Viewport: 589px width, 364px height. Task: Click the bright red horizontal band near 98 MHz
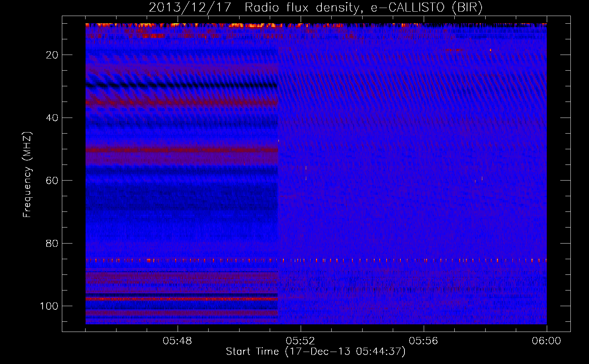(182, 299)
